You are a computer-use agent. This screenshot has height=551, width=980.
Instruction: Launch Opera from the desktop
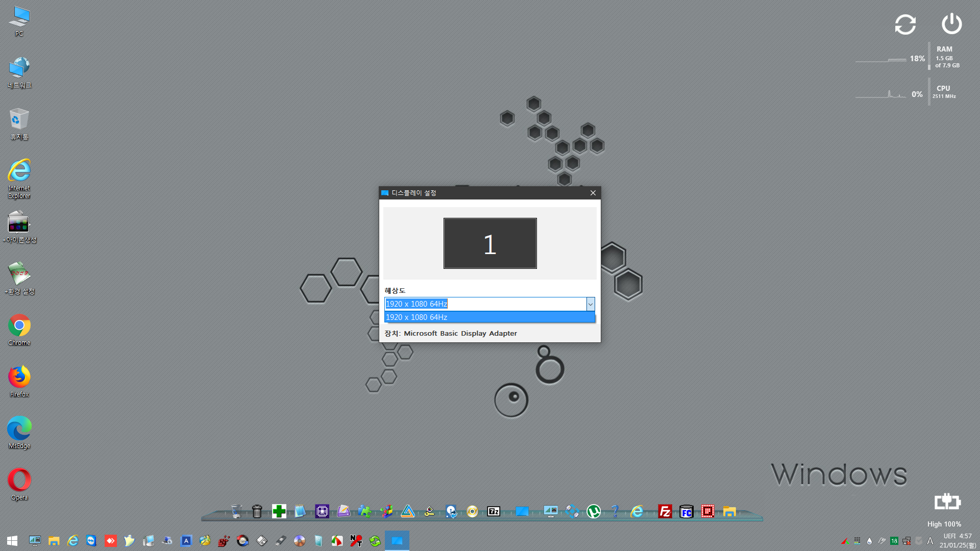tap(19, 485)
